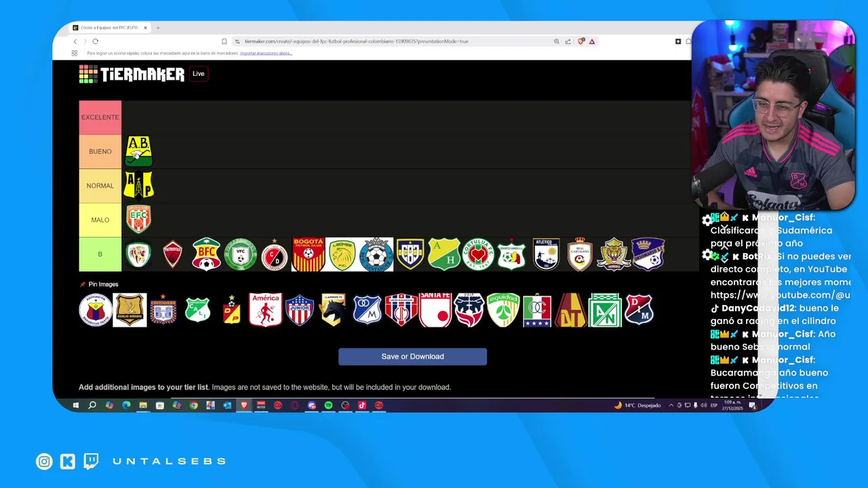Screen dimensions: 868x488
Task: Click the Live badge beside TierMaker
Action: coord(198,74)
